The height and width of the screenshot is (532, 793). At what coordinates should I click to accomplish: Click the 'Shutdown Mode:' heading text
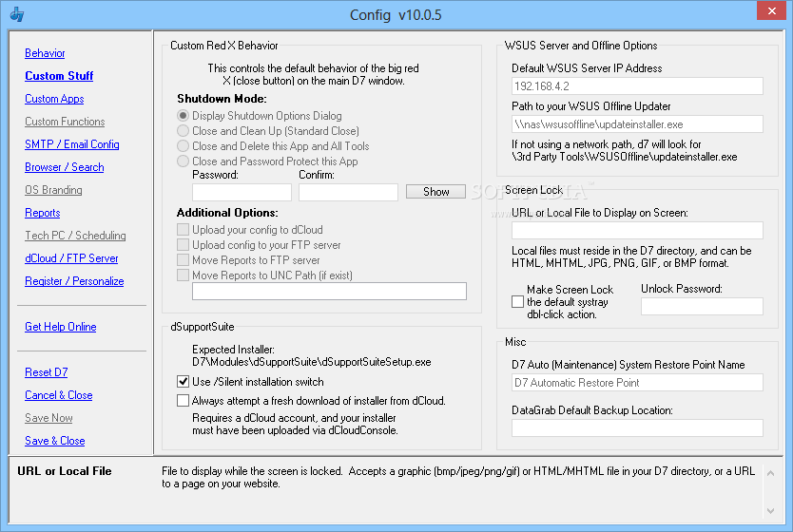(x=222, y=99)
